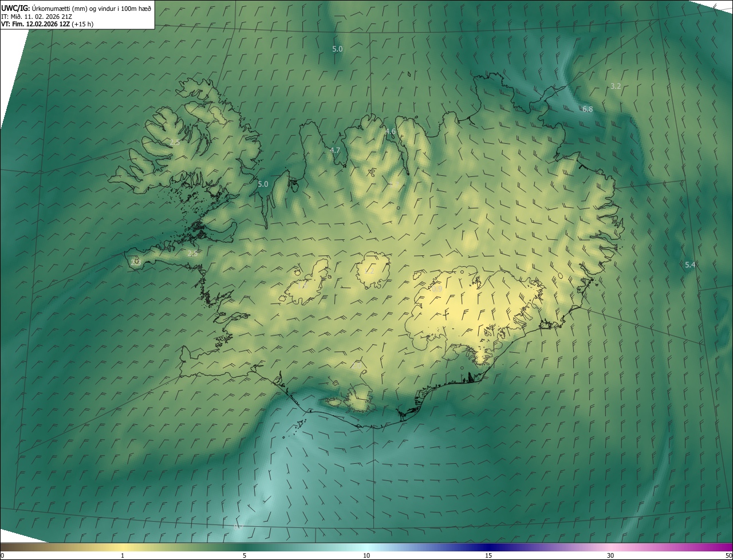The width and height of the screenshot is (733, 560).
Task: Click the 1 tick on the color scale
Action: coord(123,555)
